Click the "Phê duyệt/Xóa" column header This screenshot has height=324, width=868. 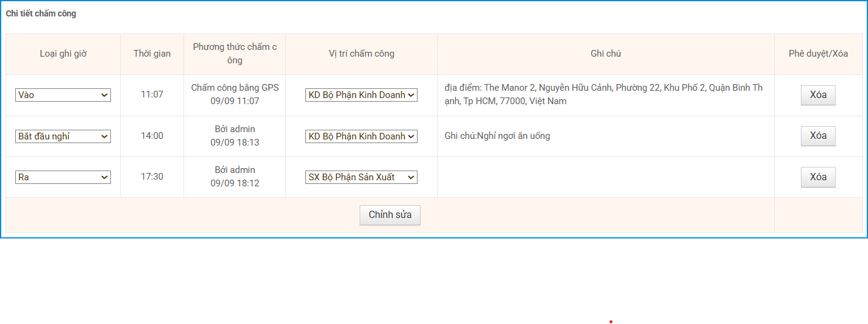click(x=818, y=54)
